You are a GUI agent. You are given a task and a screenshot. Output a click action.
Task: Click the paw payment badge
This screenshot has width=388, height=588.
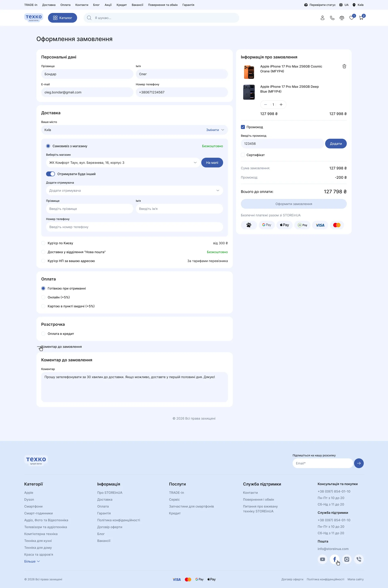point(249,225)
